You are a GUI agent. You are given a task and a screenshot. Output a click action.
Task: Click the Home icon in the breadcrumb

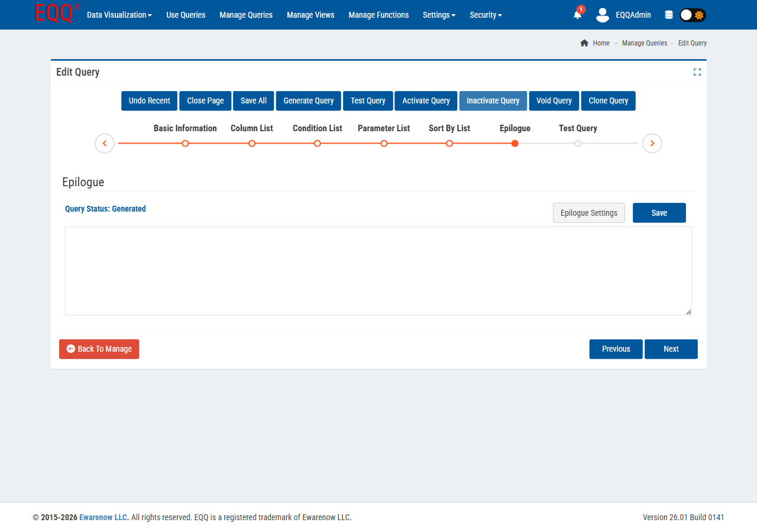point(584,43)
